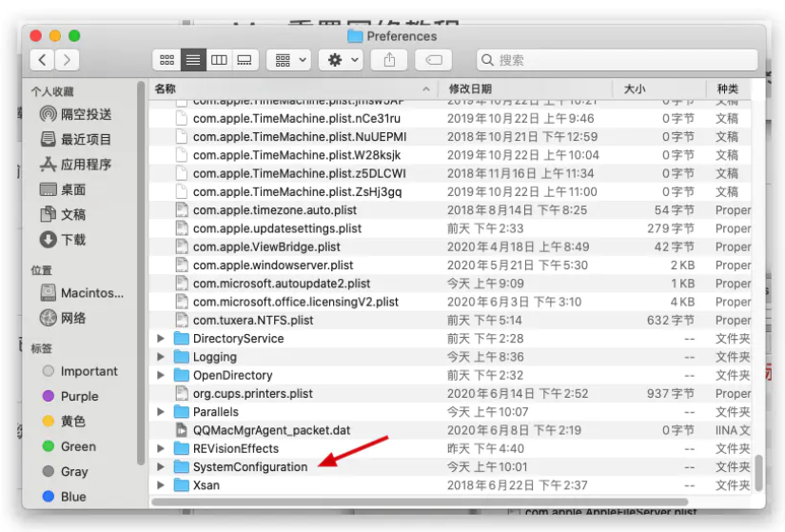785x532 pixels.
Task: Click the search field
Action: click(x=617, y=60)
